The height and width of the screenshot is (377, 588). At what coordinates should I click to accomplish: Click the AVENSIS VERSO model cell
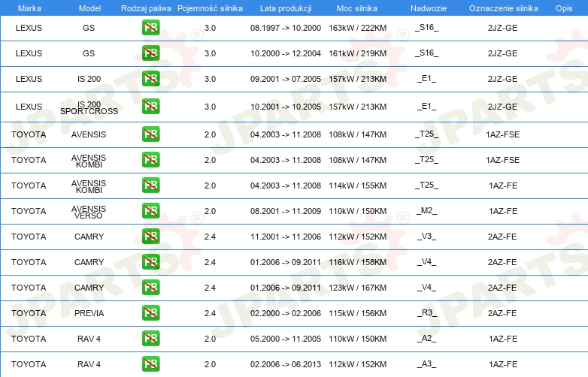[89, 212]
